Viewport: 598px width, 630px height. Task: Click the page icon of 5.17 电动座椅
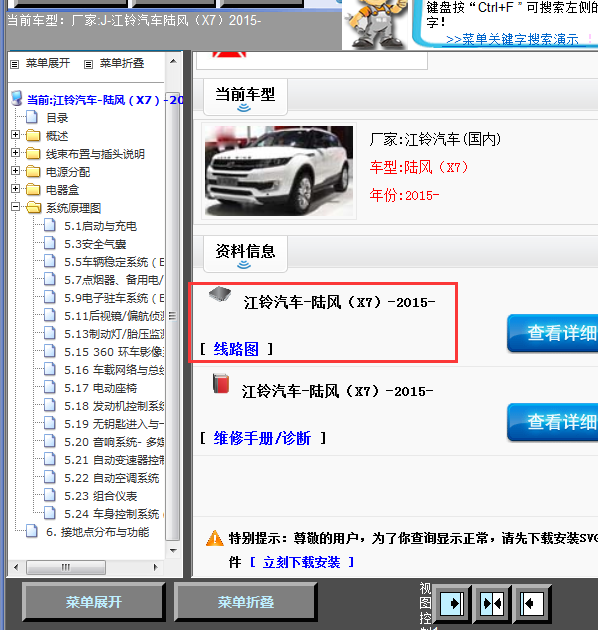point(50,387)
